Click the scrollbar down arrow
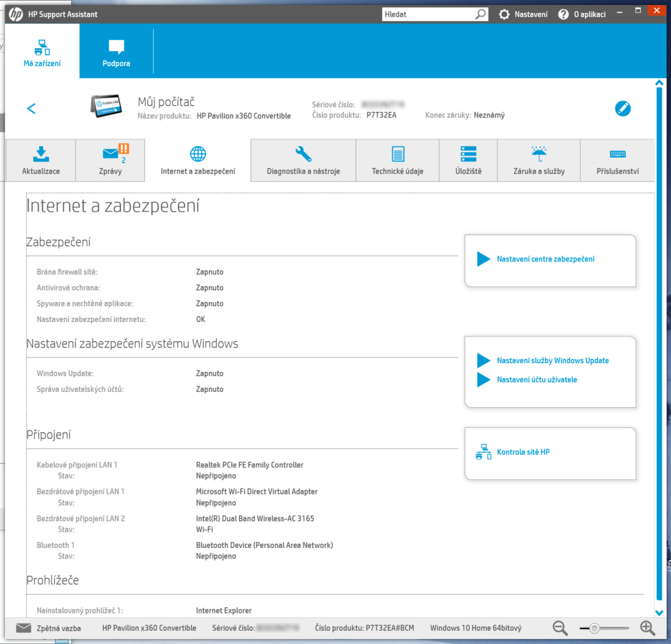The width and height of the screenshot is (671, 644). 659,613
